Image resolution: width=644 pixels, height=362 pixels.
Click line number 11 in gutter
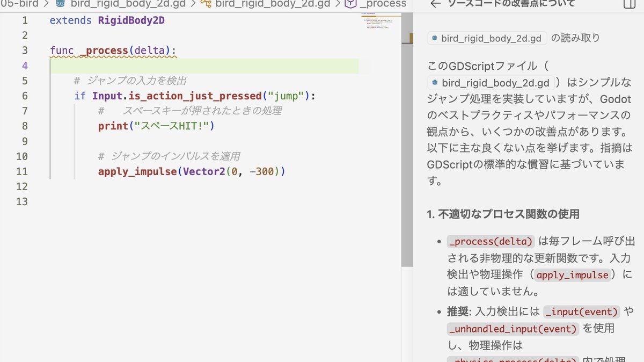tap(22, 172)
